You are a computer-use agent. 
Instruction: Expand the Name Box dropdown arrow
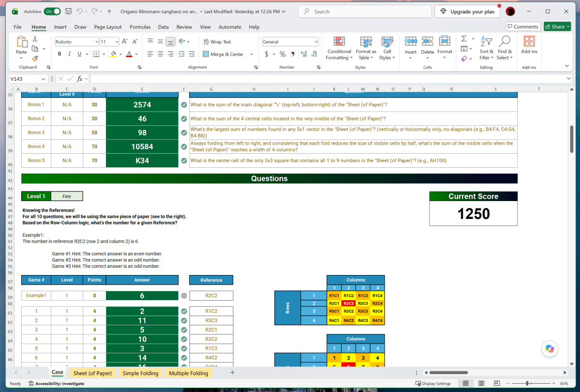pos(43,78)
